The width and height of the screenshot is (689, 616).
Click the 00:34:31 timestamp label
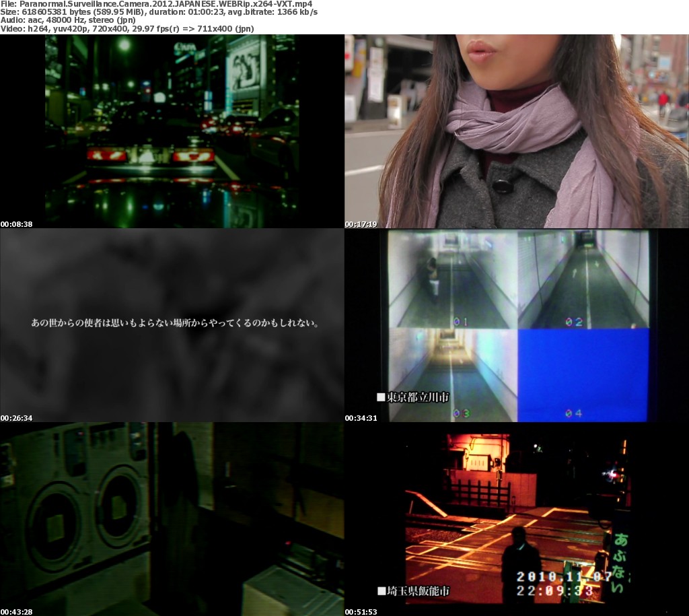tap(361, 418)
